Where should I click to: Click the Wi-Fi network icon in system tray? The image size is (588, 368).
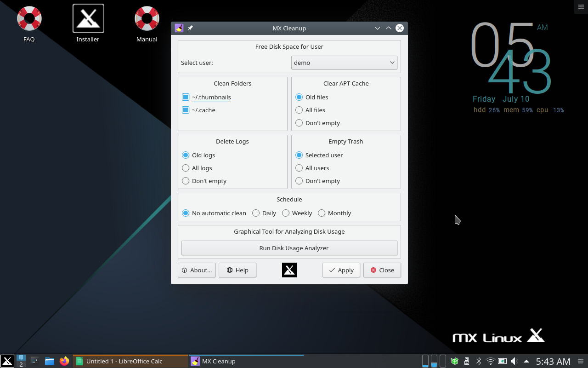point(490,361)
